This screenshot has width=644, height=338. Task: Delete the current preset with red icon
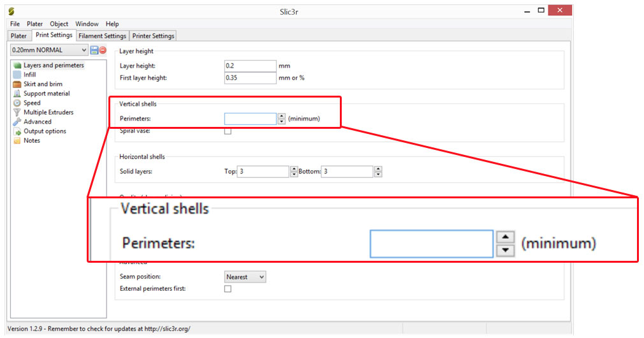pos(103,50)
